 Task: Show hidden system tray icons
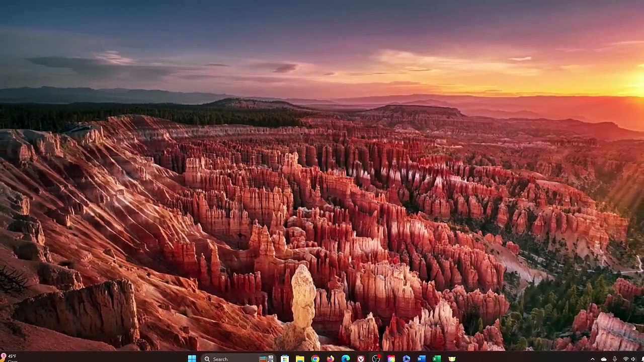(x=593, y=359)
